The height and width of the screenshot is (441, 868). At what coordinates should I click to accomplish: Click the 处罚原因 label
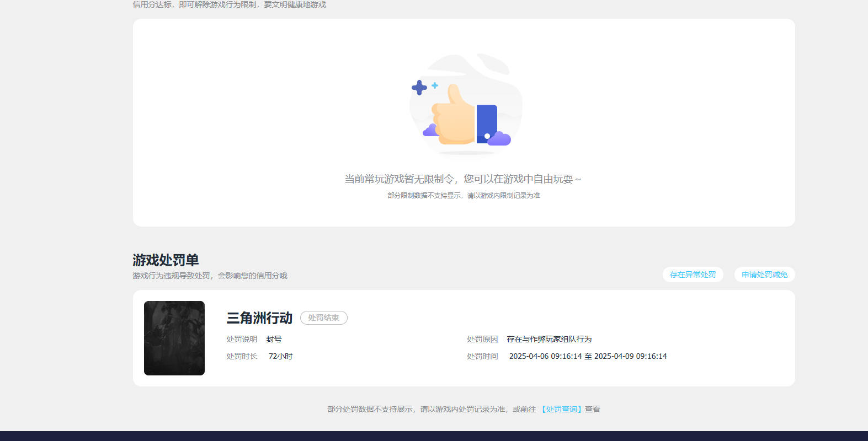[482, 339]
